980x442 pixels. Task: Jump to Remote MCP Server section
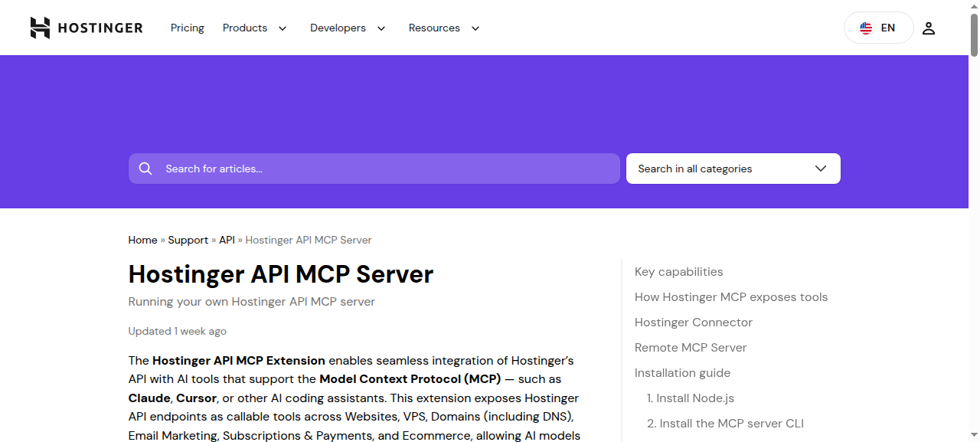click(691, 348)
